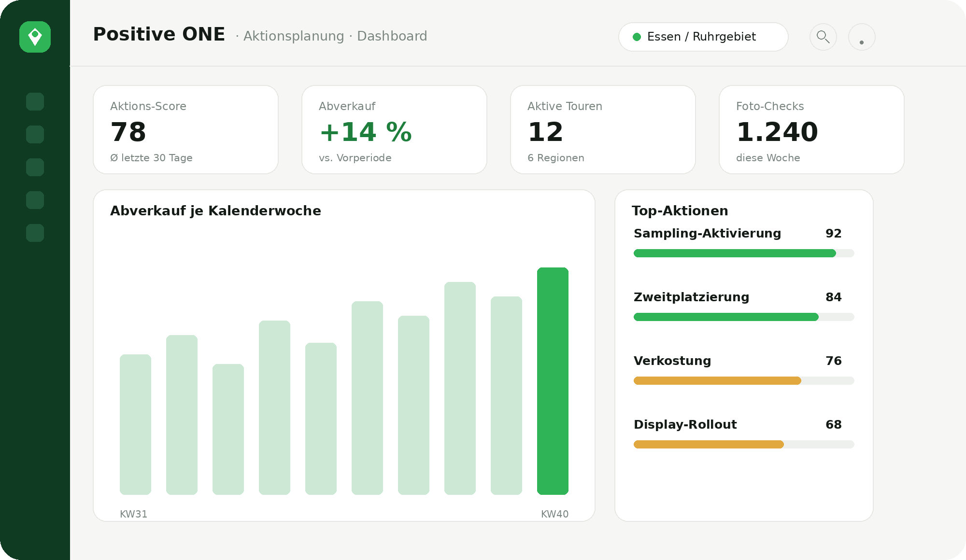
Task: Click the KW40 axis label
Action: click(554, 514)
